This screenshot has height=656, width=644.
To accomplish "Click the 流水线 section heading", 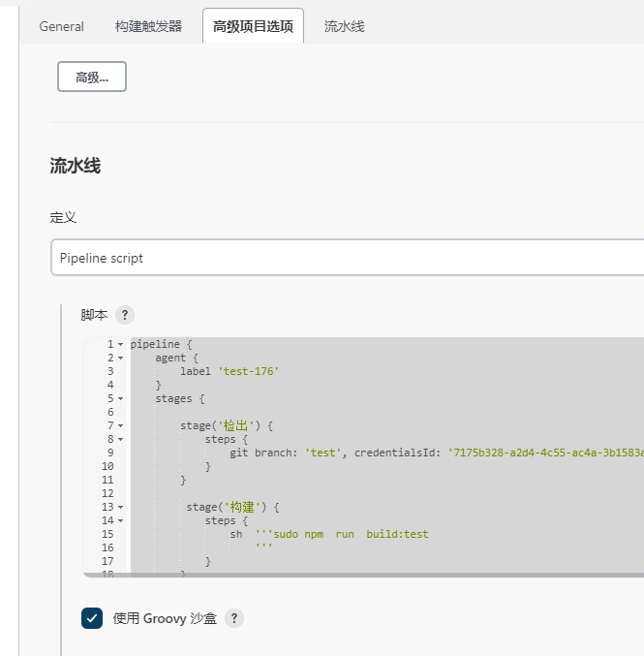I will point(76,166).
